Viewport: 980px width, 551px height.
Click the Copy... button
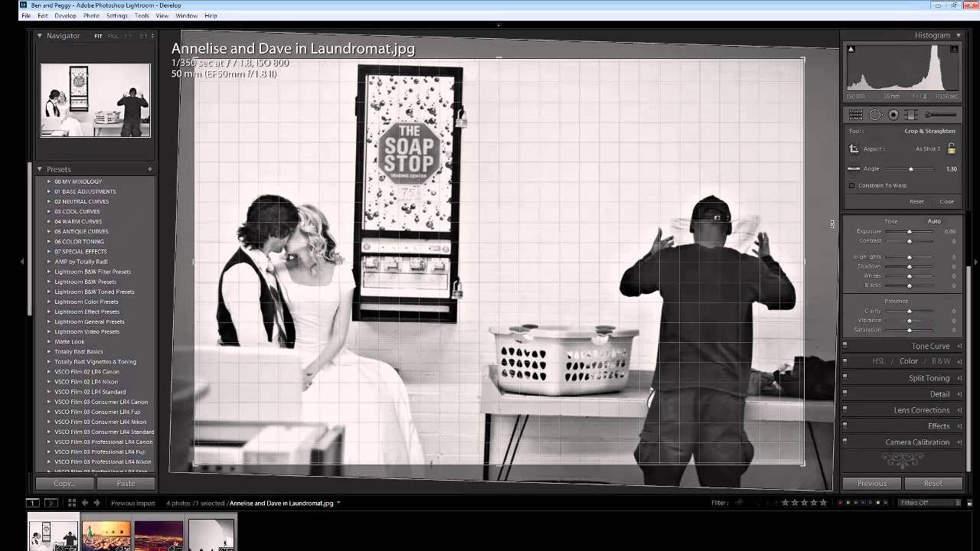point(64,483)
